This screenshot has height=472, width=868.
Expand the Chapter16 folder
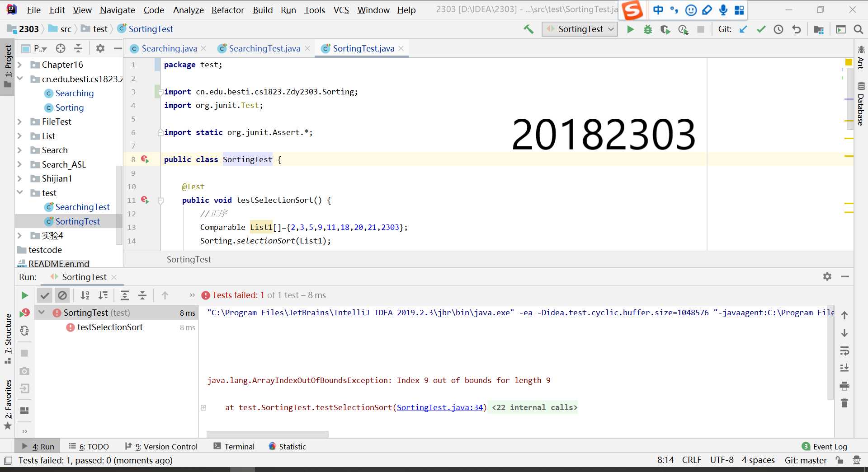point(19,65)
